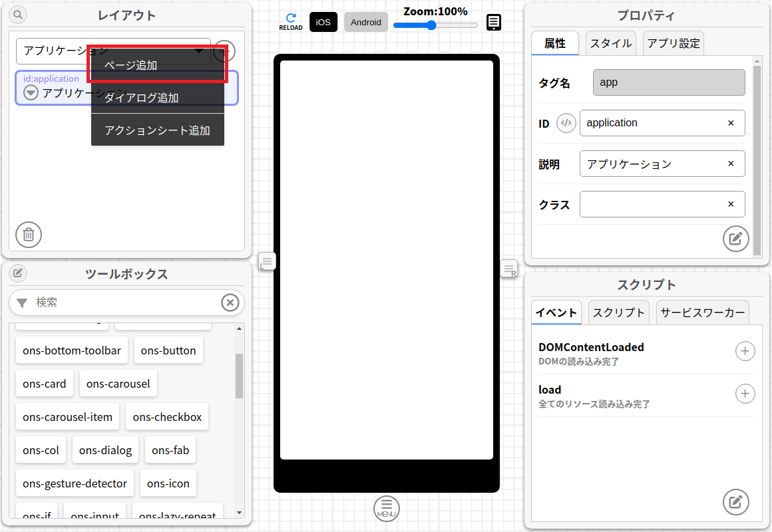Collapse the アプリケーション tree node
Viewport: 772px width, 532px height.
31,92
